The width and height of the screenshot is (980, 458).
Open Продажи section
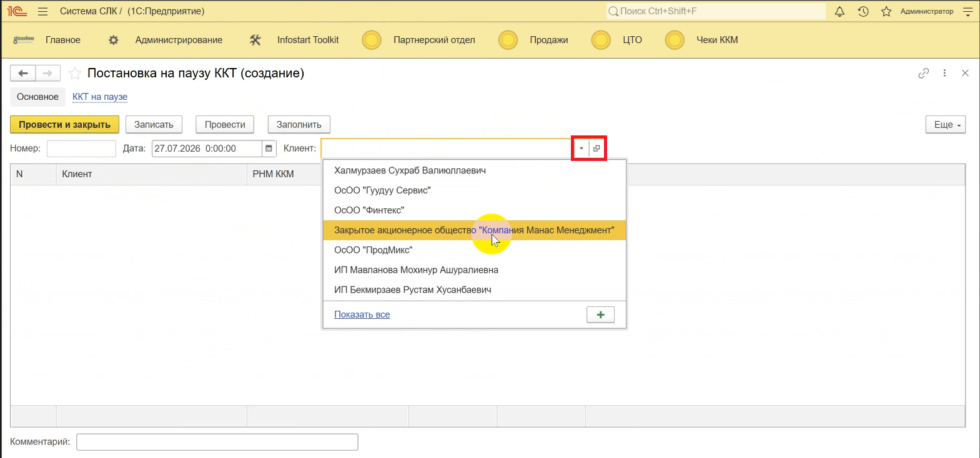pyautogui.click(x=549, y=40)
